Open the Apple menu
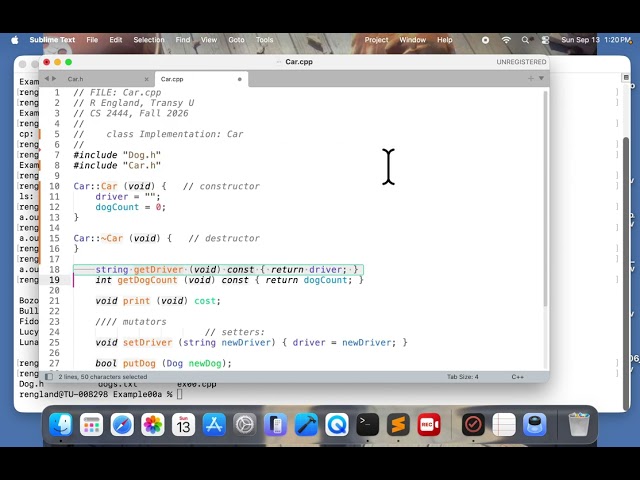Screen dimensions: 640x480 coord(15,40)
